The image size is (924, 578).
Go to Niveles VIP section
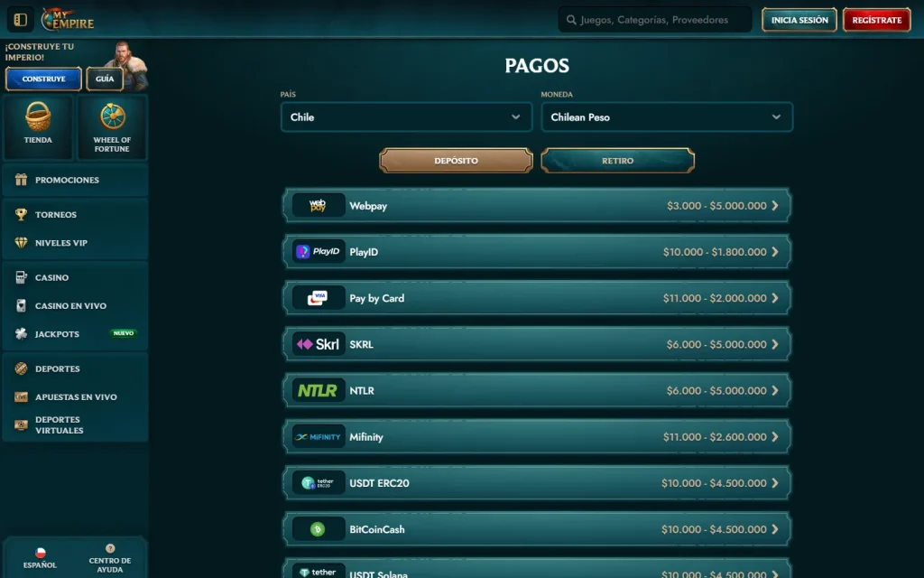(x=75, y=243)
